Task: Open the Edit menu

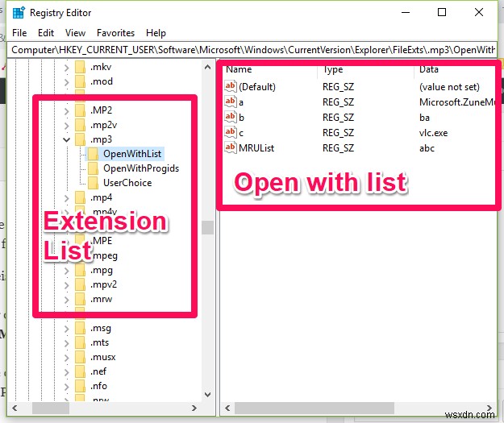Action: click(x=46, y=33)
